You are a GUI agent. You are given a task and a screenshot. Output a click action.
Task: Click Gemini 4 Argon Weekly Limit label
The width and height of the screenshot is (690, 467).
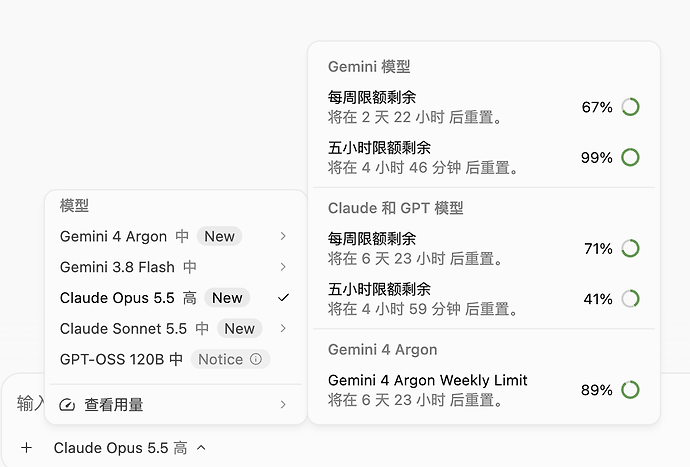pos(427,380)
